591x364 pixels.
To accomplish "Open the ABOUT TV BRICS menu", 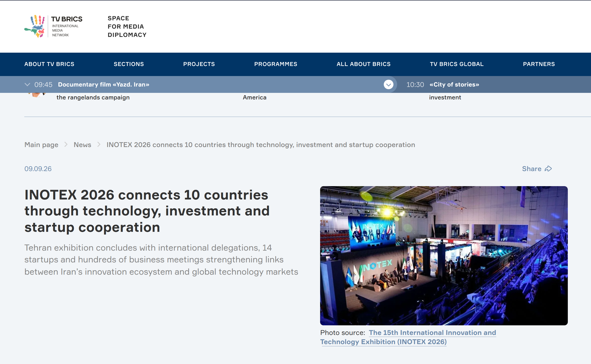I will click(49, 64).
